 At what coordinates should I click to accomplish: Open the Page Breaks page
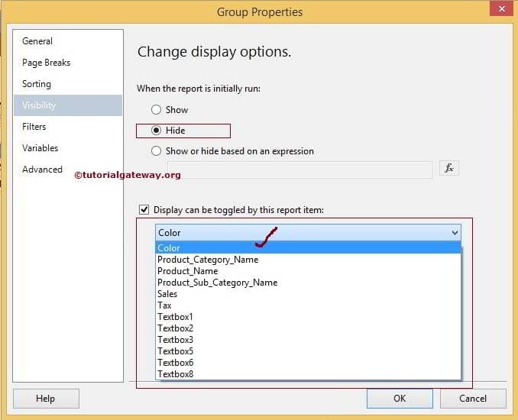[x=68, y=63]
